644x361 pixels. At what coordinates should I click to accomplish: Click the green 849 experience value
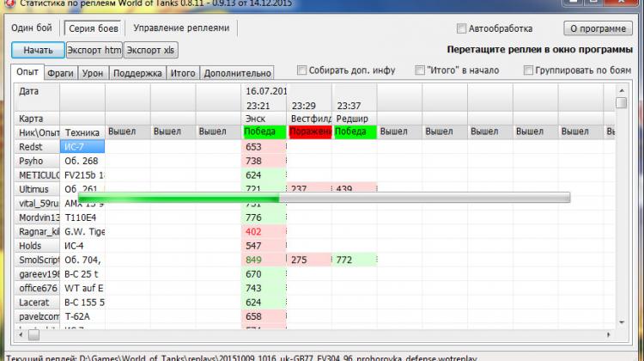click(x=264, y=260)
